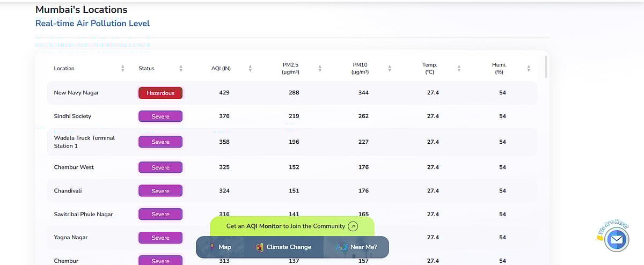Sort by PM10 column arrows
This screenshot has width=644, height=265.
coord(390,68)
